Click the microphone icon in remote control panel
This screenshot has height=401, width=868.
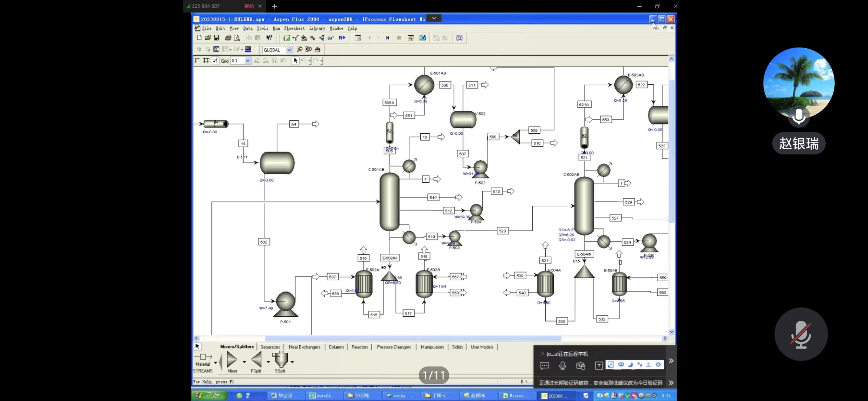(562, 366)
